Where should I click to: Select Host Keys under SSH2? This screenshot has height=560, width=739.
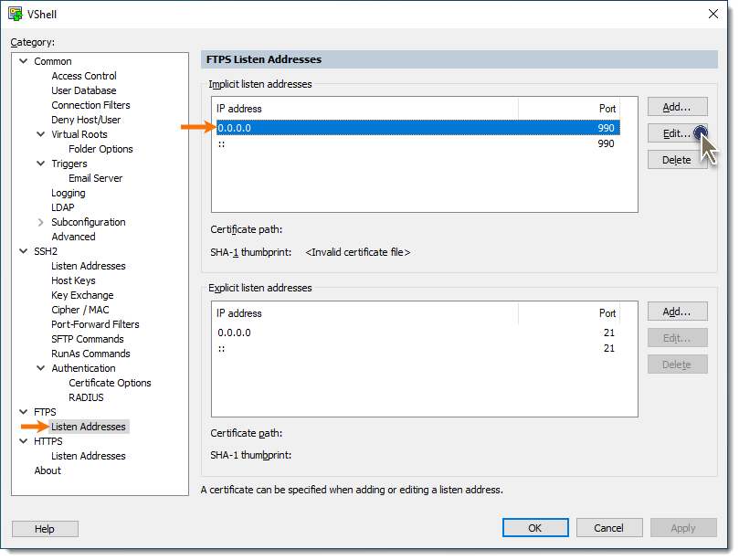pyautogui.click(x=73, y=280)
